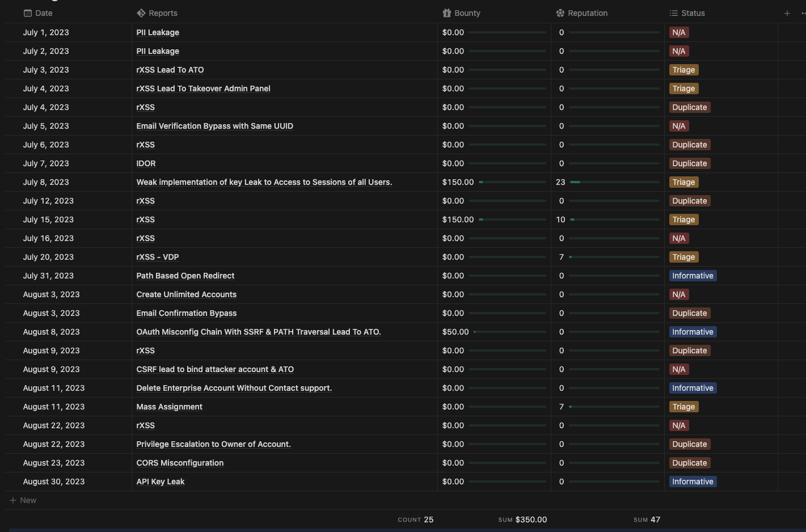806x532 pixels.
Task: Click the COUNT 25 summary
Action: (415, 520)
